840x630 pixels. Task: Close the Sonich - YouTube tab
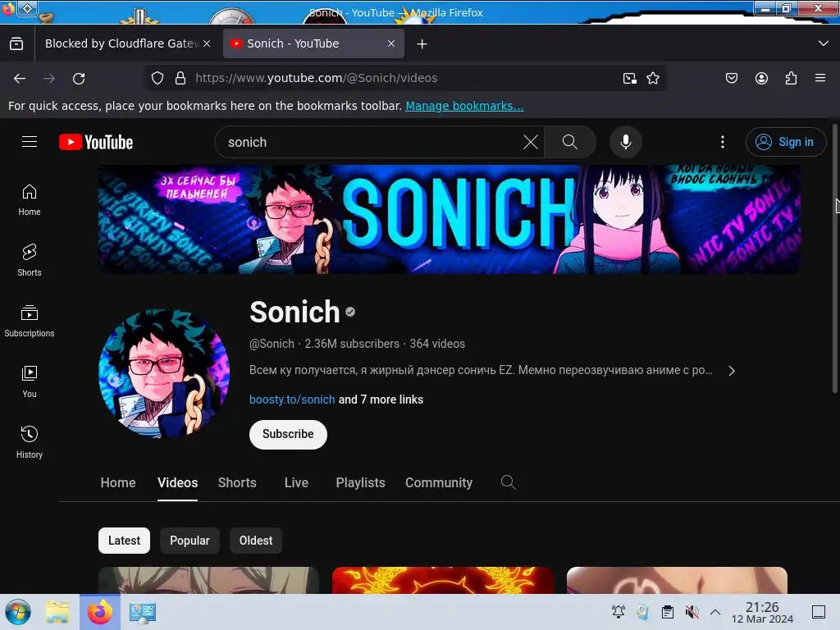point(391,43)
